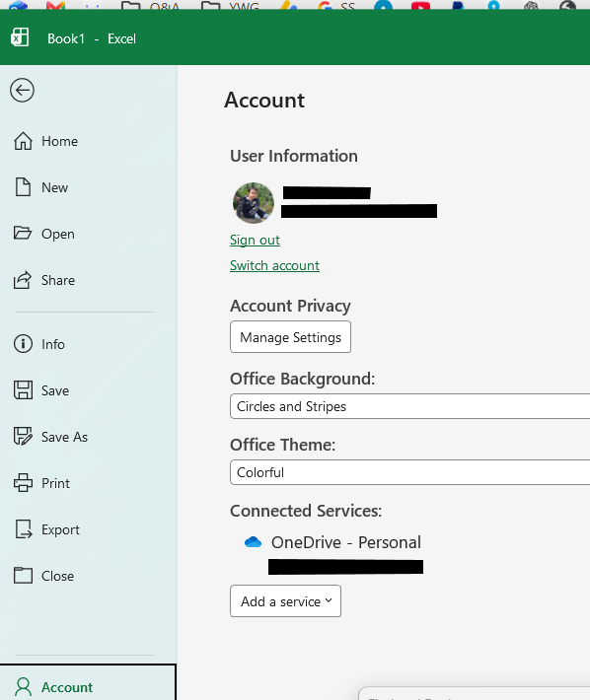The width and height of the screenshot is (590, 700).
Task: Click the Sign out link
Action: 255,241
